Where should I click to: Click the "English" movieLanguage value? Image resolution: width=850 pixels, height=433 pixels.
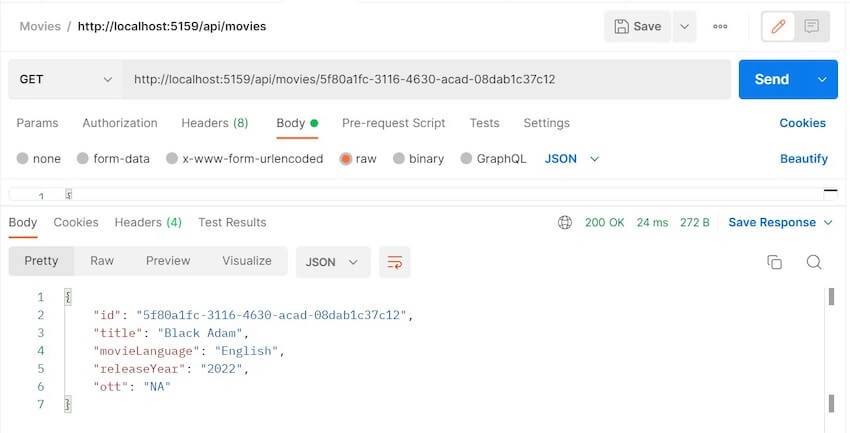[247, 351]
